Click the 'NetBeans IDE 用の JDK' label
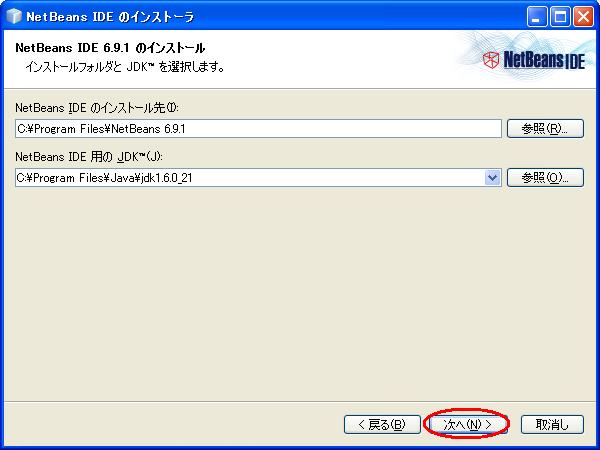600x450 pixels. (89, 157)
